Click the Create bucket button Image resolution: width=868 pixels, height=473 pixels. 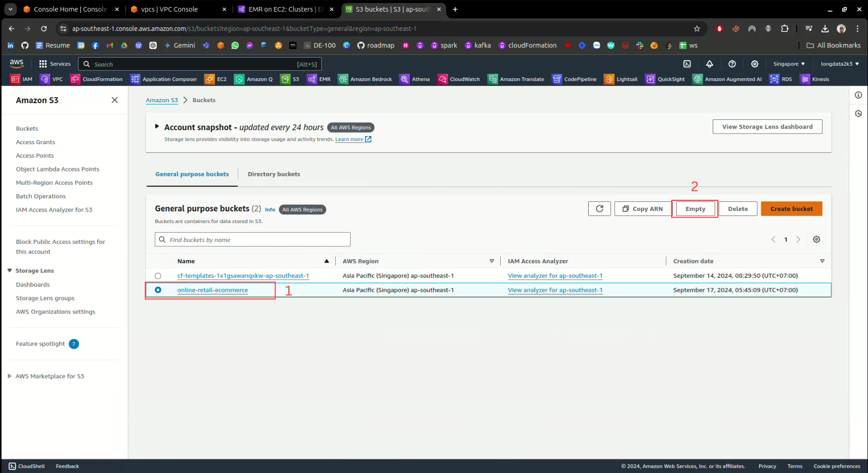pos(791,209)
